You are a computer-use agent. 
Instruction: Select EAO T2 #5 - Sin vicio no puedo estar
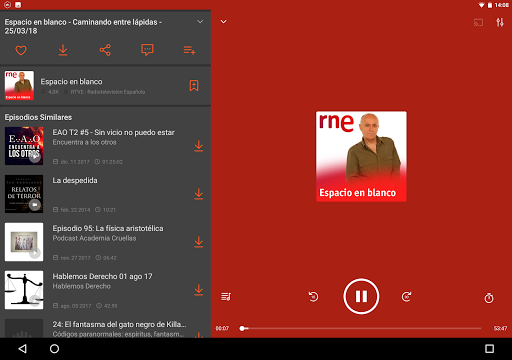tap(113, 133)
